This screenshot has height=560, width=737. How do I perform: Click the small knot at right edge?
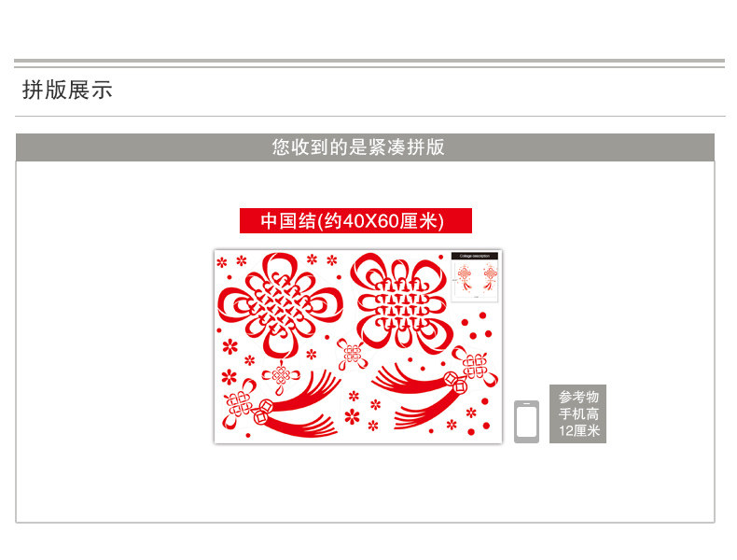pyautogui.click(x=475, y=366)
